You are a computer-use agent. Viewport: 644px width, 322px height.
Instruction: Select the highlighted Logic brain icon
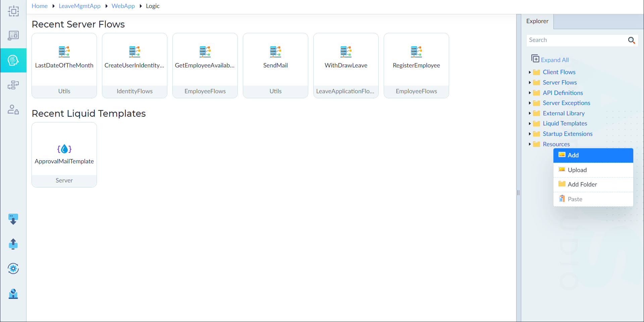[13, 60]
